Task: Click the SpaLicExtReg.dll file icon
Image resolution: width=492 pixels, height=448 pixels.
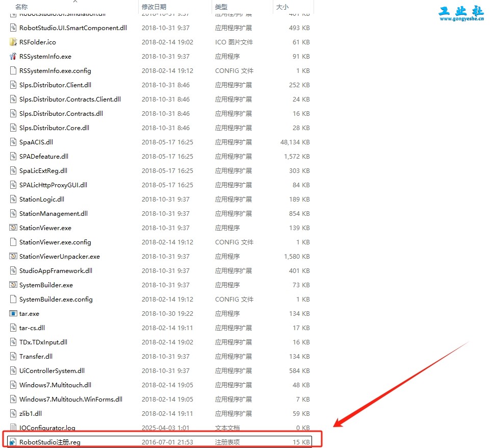Action: [x=13, y=171]
